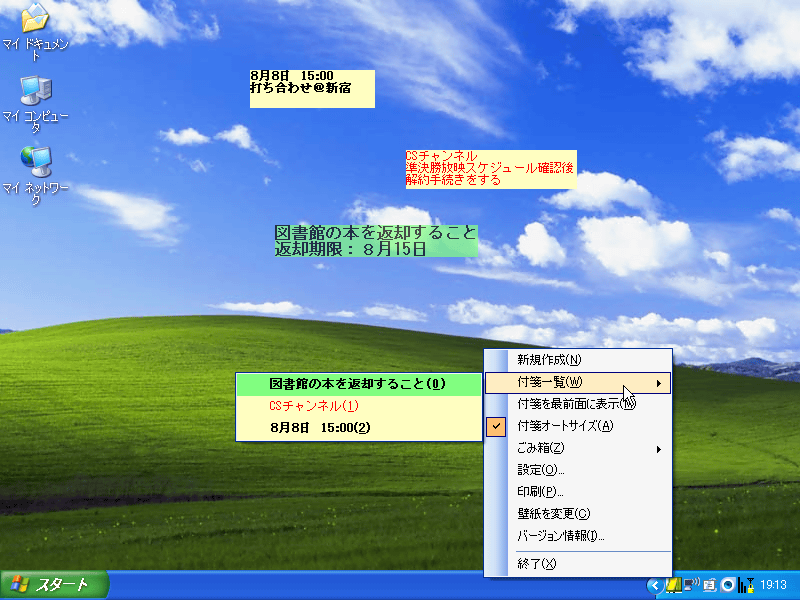
Task: Select the マイ コンピュータ desktop icon
Action: tap(35, 104)
